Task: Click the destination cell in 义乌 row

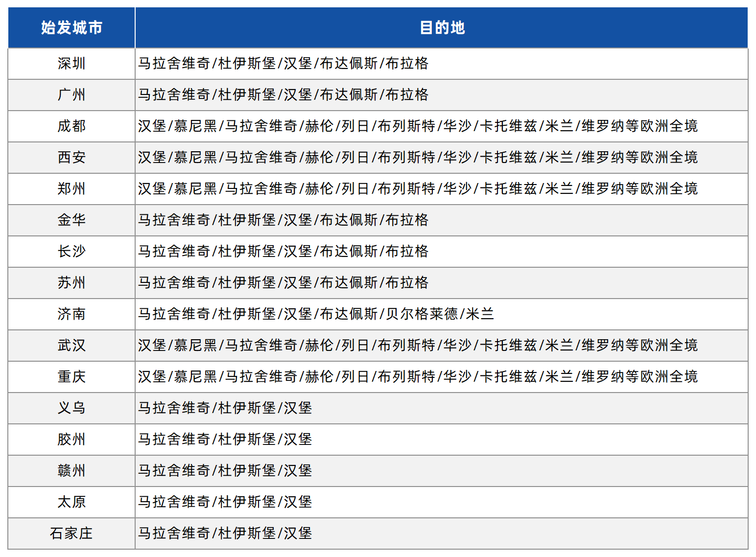Action: [x=442, y=408]
